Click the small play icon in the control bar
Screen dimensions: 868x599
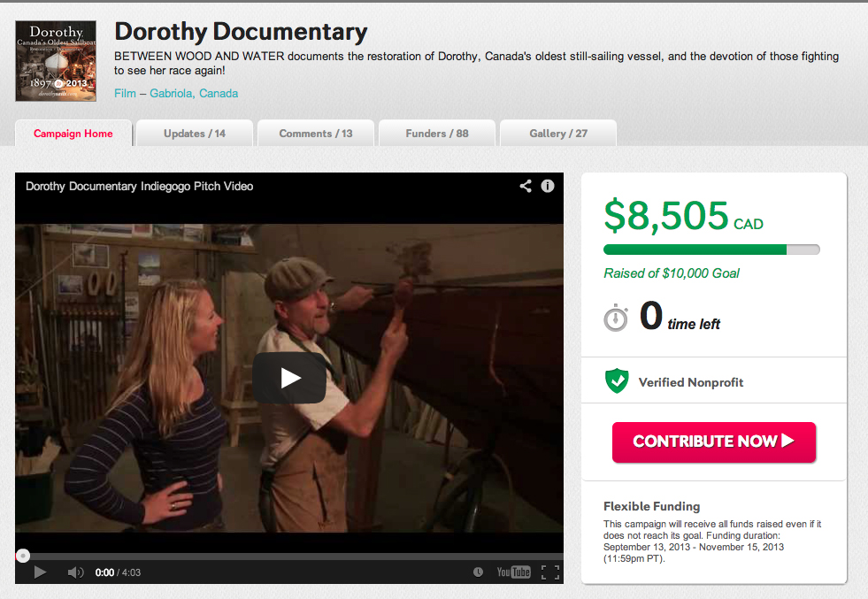(x=40, y=572)
